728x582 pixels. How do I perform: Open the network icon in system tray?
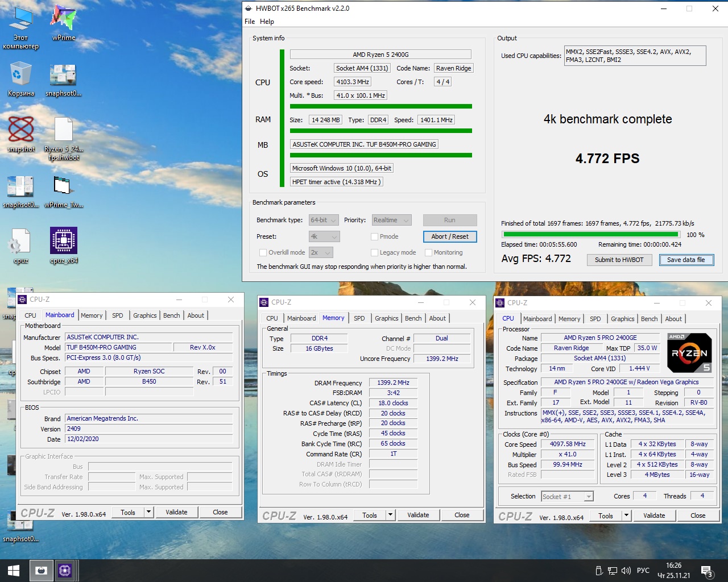[613, 571]
